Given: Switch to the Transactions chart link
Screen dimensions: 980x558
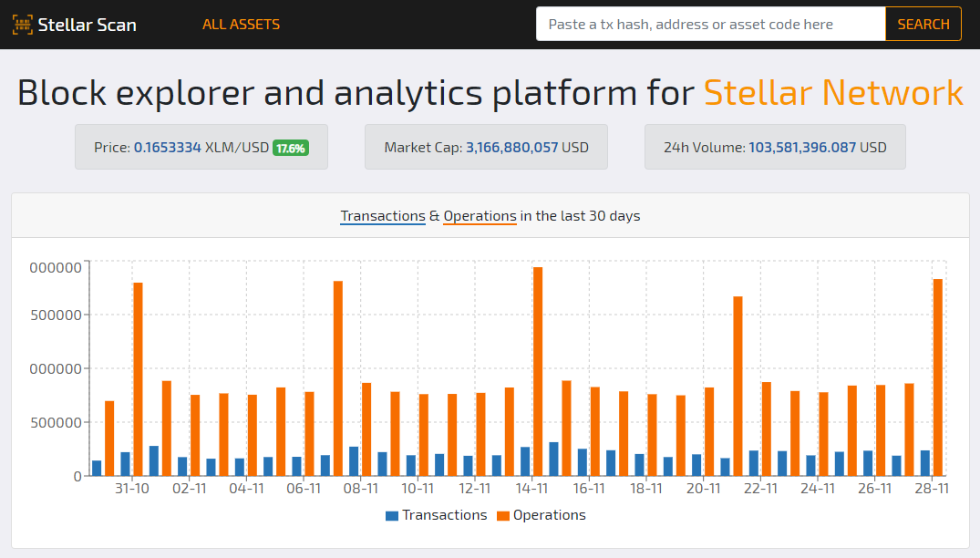Looking at the screenshot, I should coord(383,216).
